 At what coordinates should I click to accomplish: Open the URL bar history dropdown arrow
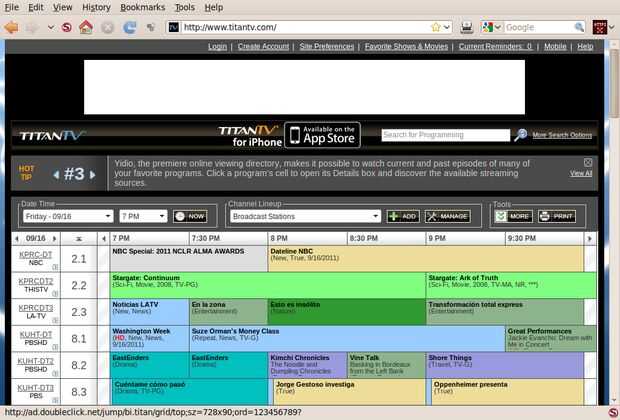tap(447, 27)
